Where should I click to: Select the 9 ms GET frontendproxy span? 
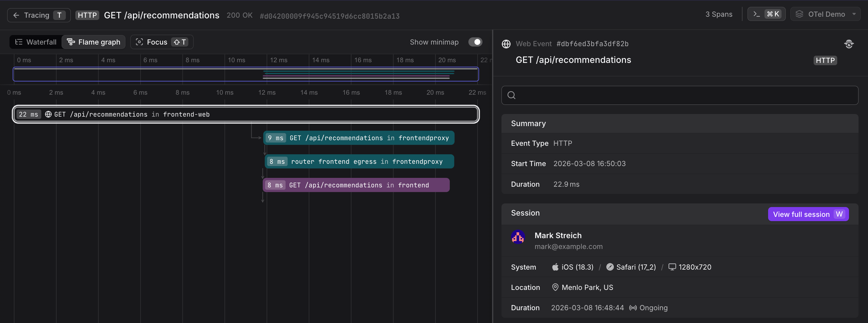pos(359,138)
